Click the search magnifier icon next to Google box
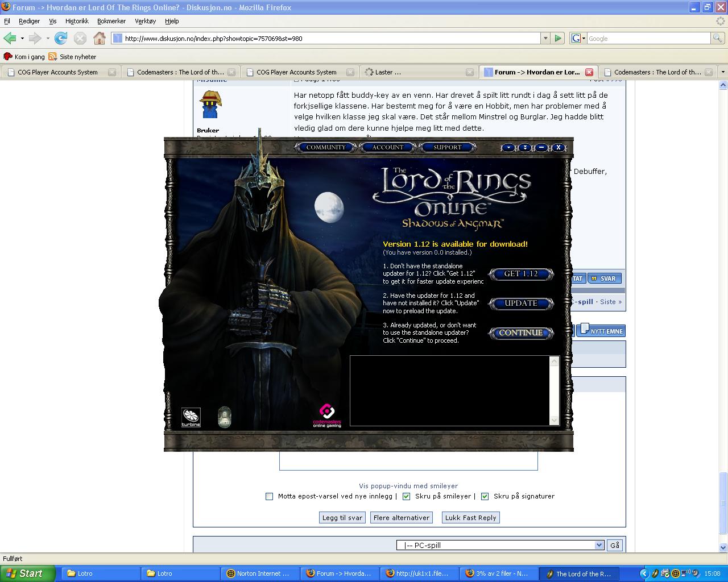The height and width of the screenshot is (582, 728). pyautogui.click(x=718, y=38)
